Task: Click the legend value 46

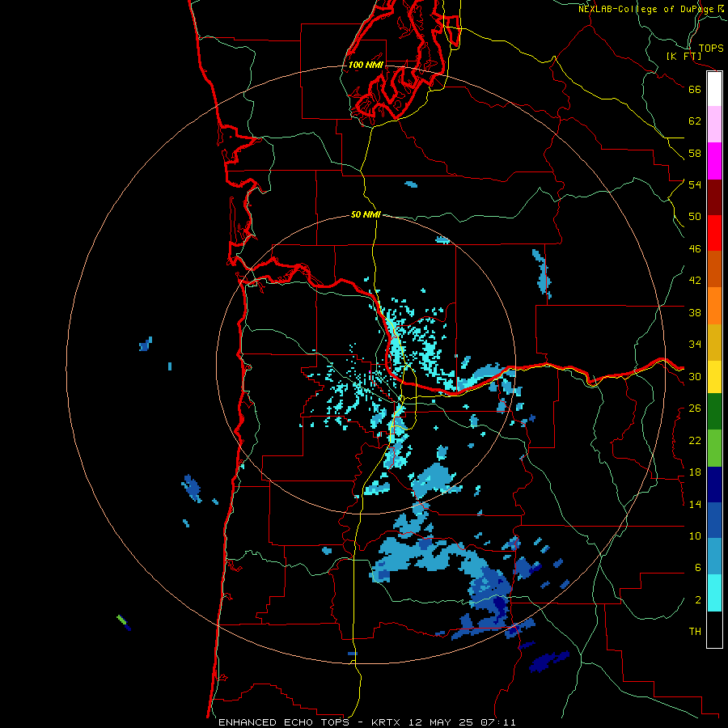Action: coord(695,248)
